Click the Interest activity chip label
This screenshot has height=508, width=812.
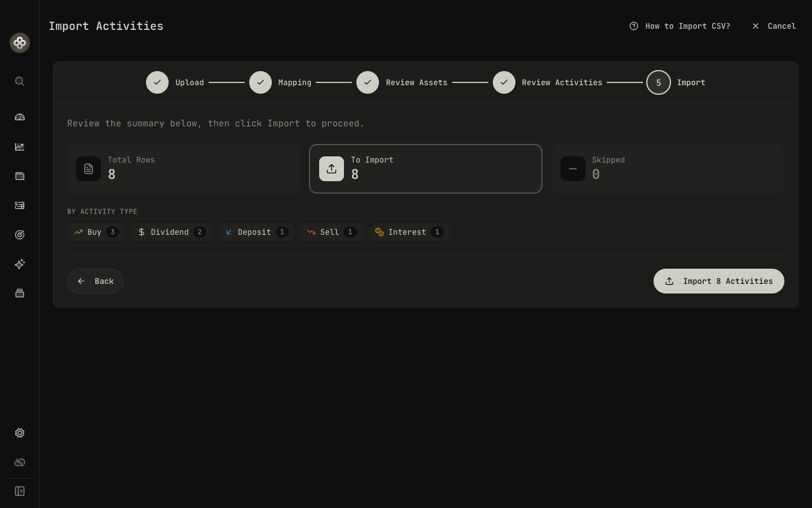coord(407,232)
